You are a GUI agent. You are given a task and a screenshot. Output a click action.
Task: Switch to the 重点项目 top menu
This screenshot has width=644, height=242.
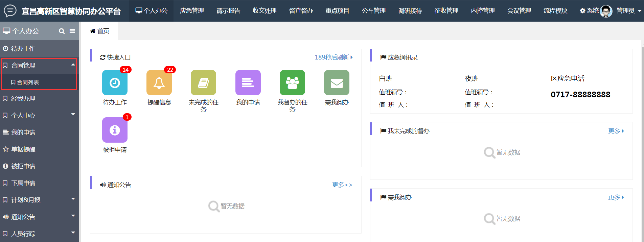tap(337, 11)
